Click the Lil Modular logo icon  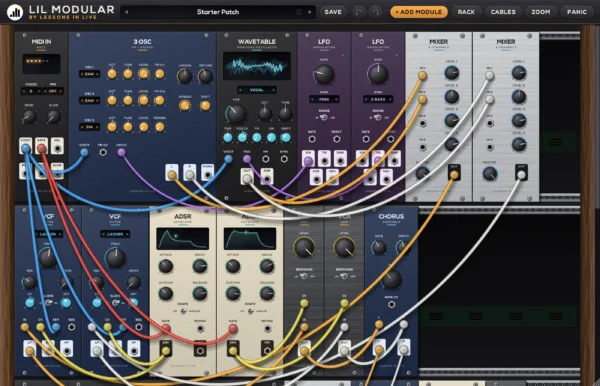pos(15,12)
